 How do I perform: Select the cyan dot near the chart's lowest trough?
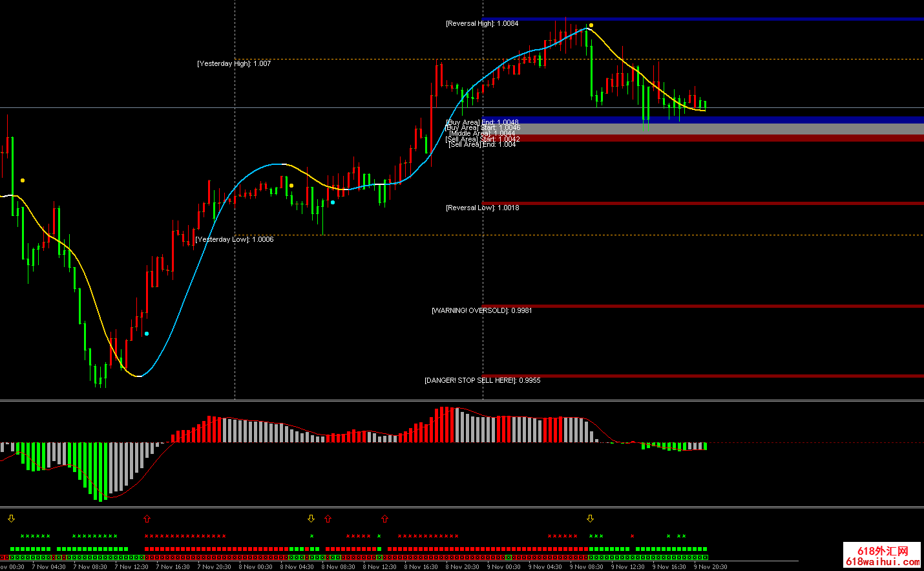(x=147, y=334)
